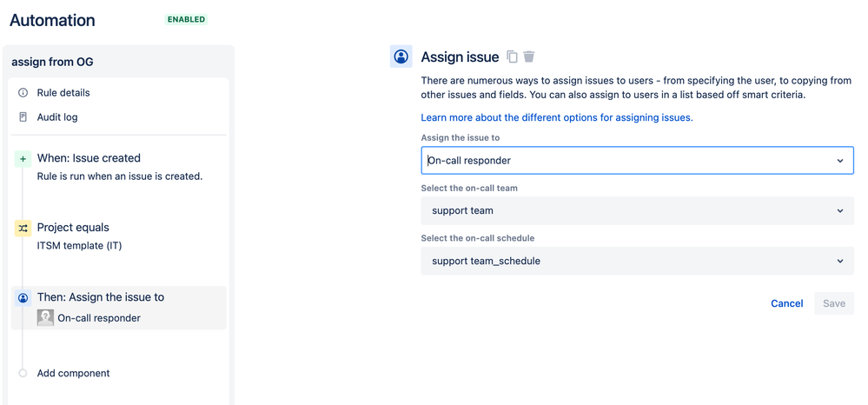Click the copy icon next to Assign issue
The width and height of the screenshot is (868, 405).
pyautogui.click(x=512, y=57)
